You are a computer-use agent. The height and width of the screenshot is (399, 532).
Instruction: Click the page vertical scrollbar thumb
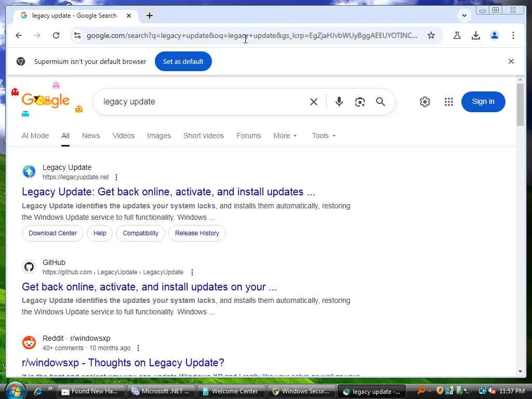[x=520, y=104]
